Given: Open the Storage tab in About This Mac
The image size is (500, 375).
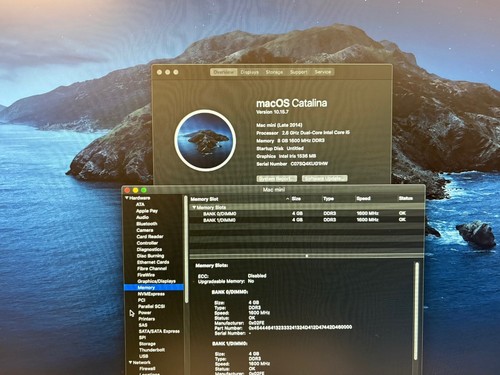Looking at the screenshot, I should click(x=274, y=72).
